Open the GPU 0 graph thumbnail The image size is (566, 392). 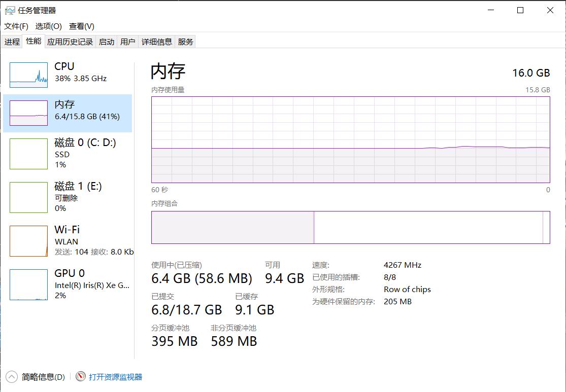coord(28,284)
